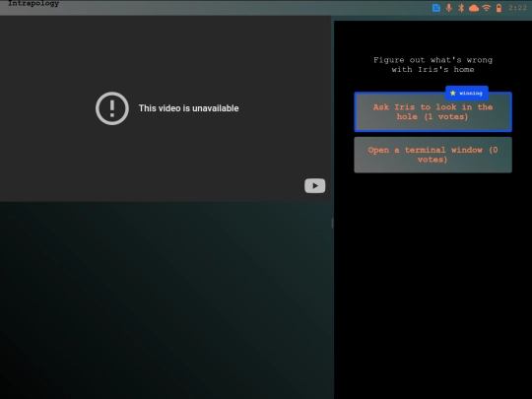The image size is (532, 399).
Task: Open the Bluetooth status icon
Action: click(x=461, y=8)
